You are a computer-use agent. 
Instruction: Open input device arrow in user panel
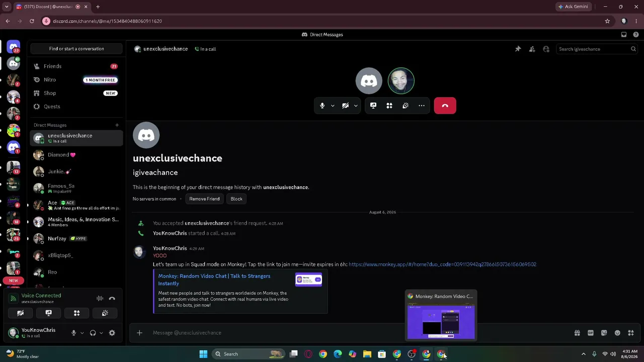[82, 333]
